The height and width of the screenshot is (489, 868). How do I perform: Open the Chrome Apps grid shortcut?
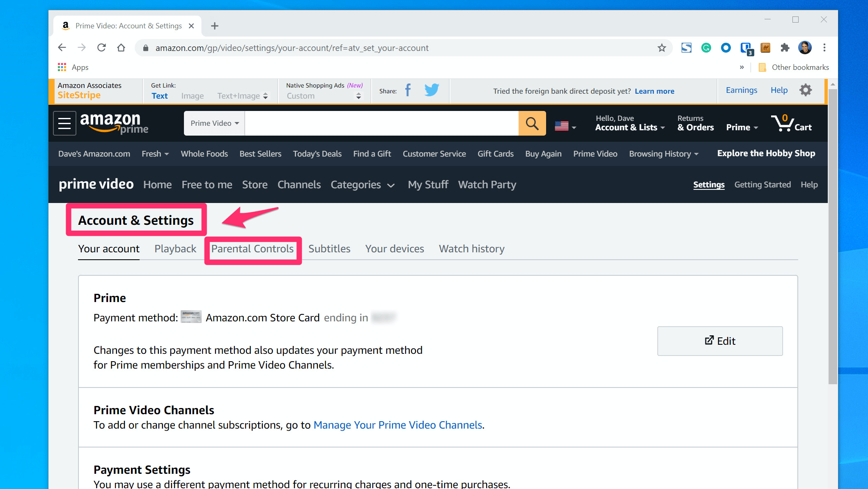[x=62, y=67]
